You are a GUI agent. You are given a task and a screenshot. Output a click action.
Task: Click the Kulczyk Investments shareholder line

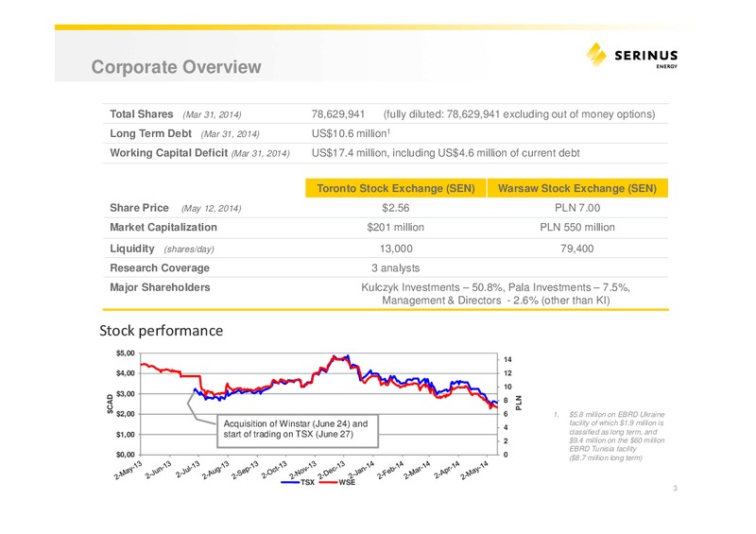495,287
